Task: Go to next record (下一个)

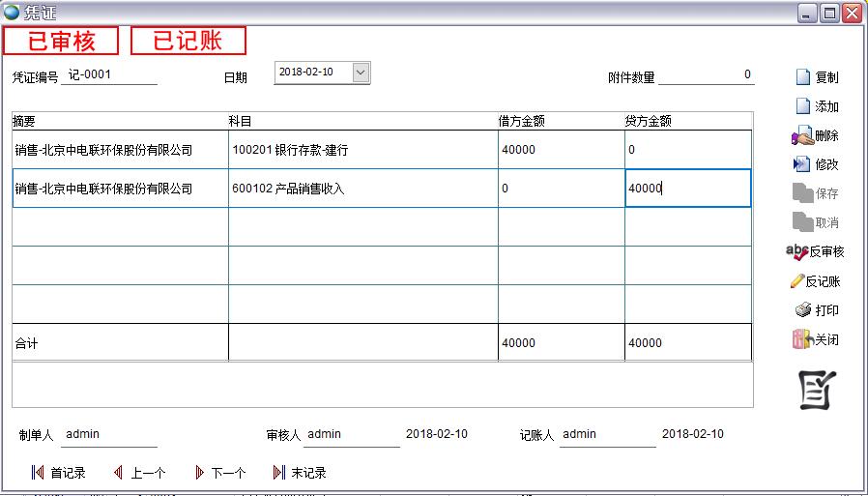Action: coord(199,473)
